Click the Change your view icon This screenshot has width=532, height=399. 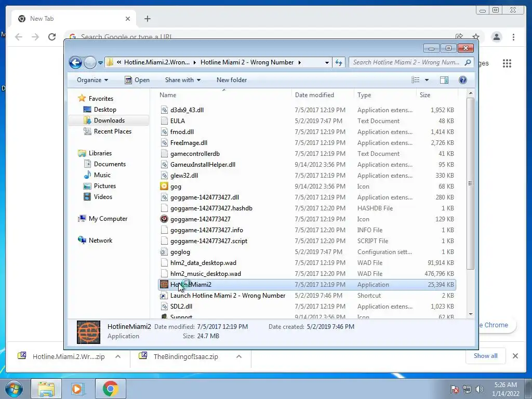[x=415, y=80]
